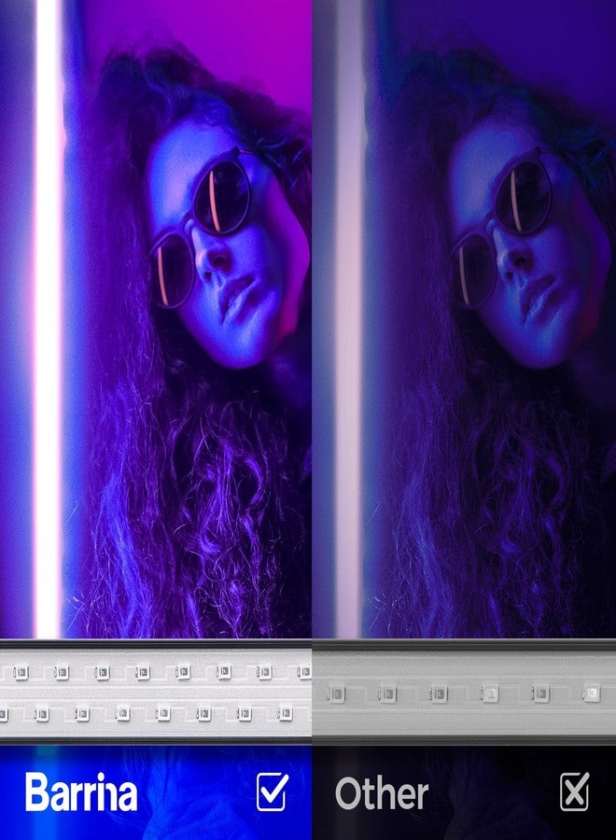Click the X-marked box next to Other
The width and height of the screenshot is (616, 840).
[574, 791]
